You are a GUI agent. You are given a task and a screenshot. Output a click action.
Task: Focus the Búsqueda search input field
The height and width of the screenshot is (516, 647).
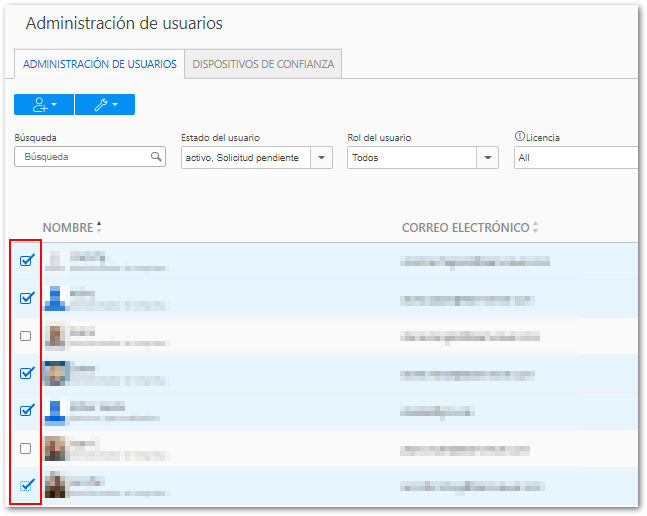point(90,157)
